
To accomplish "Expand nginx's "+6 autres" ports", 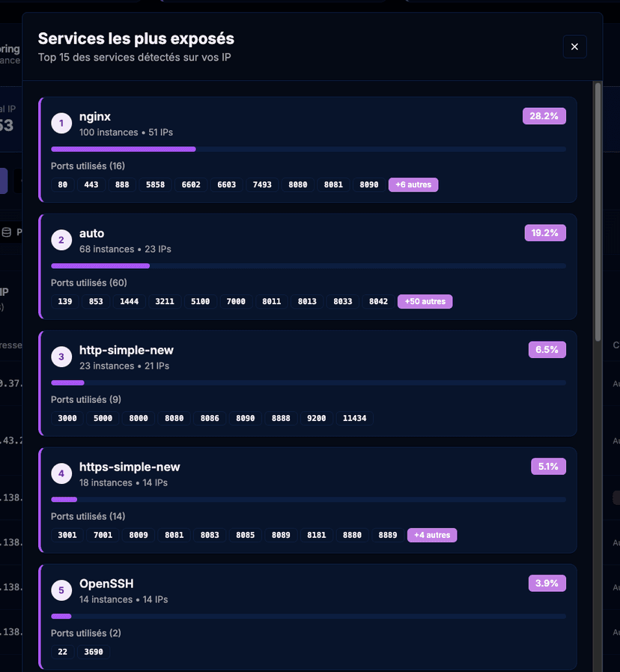I will 413,184.
